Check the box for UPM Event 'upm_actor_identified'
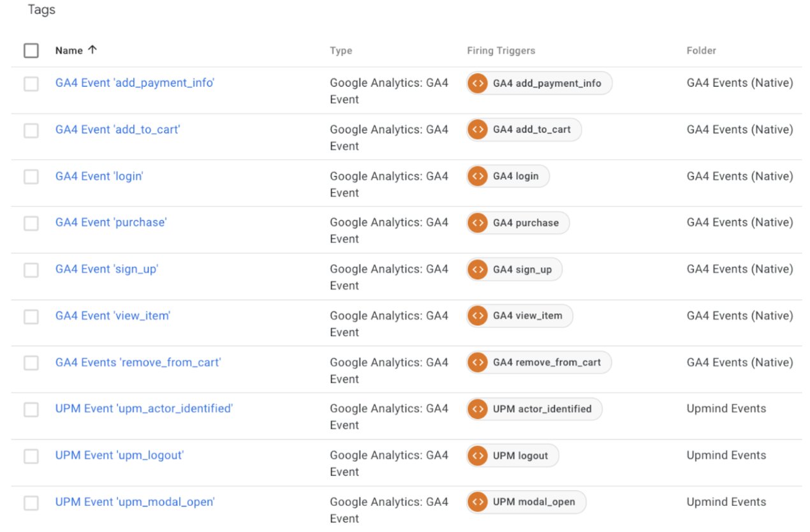810x532 pixels. click(31, 410)
